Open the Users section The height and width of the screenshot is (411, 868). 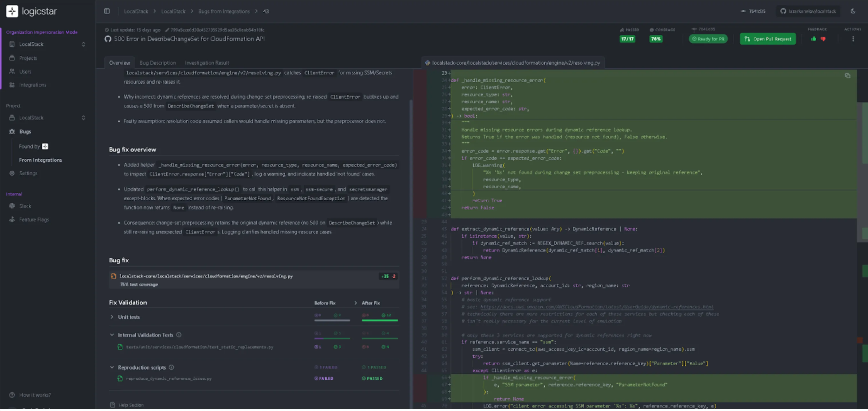25,71
